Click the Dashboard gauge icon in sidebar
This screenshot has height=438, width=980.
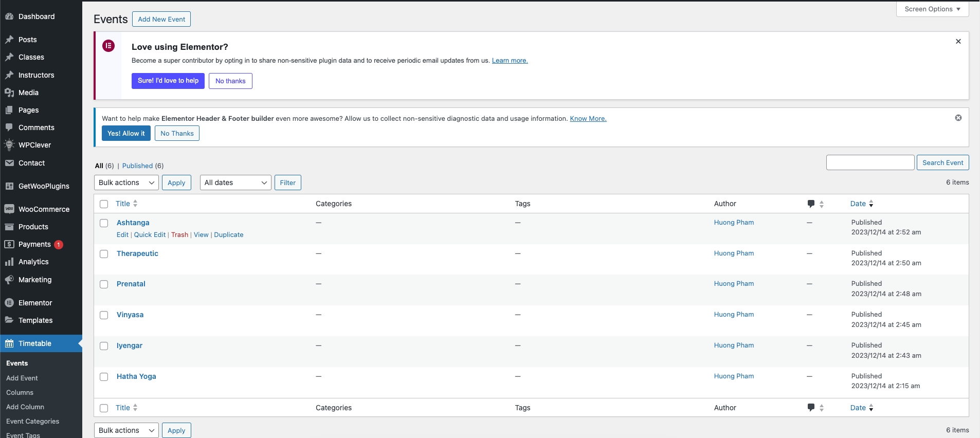tap(9, 16)
